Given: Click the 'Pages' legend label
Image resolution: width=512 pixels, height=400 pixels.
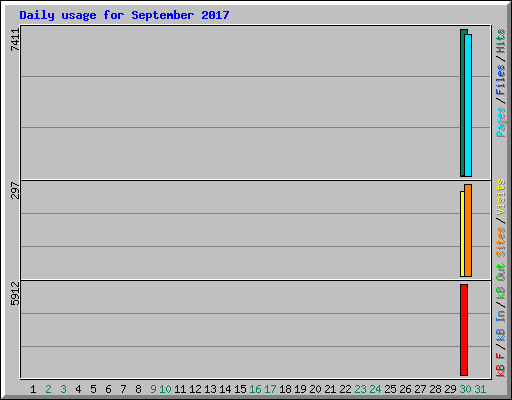Looking at the screenshot, I should [x=500, y=122].
